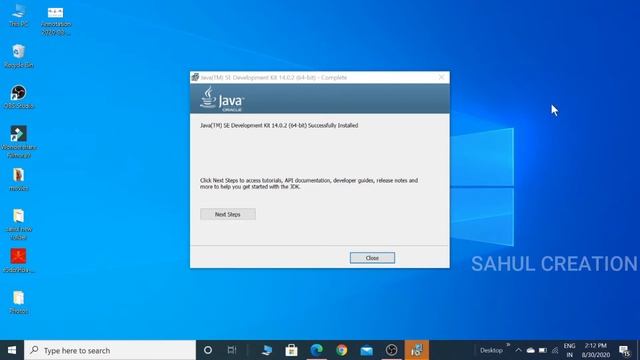The image size is (640, 360).
Task: Open the Microsoft Store taskbar icon
Action: click(x=291, y=350)
